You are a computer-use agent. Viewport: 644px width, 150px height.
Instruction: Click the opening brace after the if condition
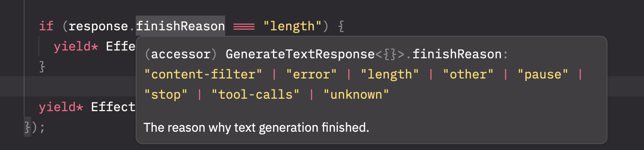pyautogui.click(x=341, y=26)
